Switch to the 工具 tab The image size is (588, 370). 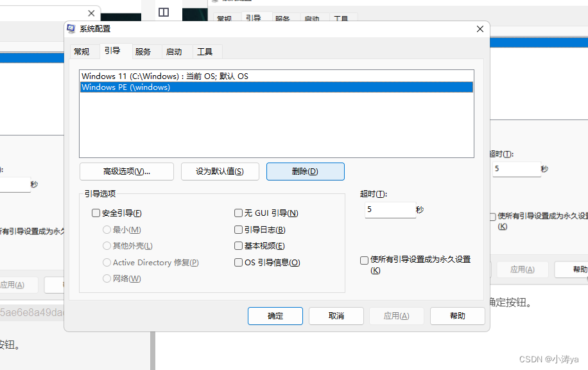pyautogui.click(x=205, y=52)
